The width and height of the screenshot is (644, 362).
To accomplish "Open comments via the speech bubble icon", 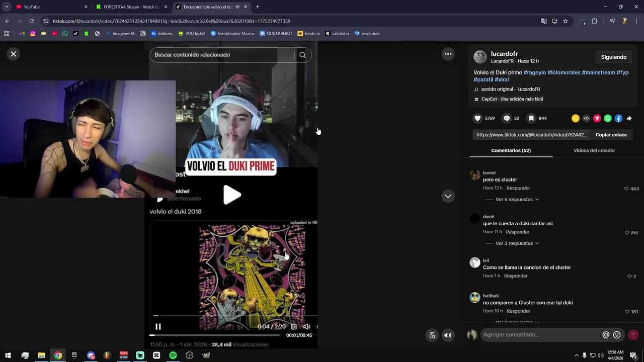I will pos(507,118).
